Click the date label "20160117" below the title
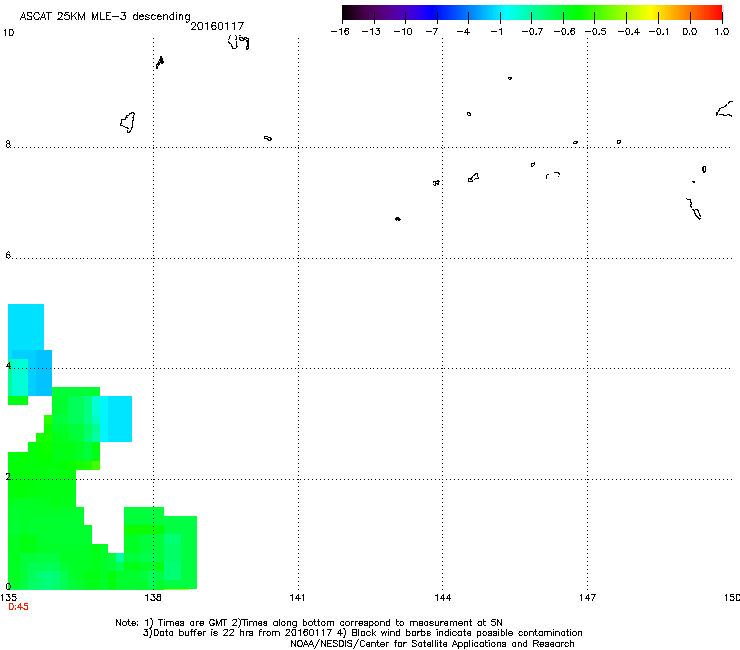Viewport: 740px width, 650px height. tap(217, 26)
